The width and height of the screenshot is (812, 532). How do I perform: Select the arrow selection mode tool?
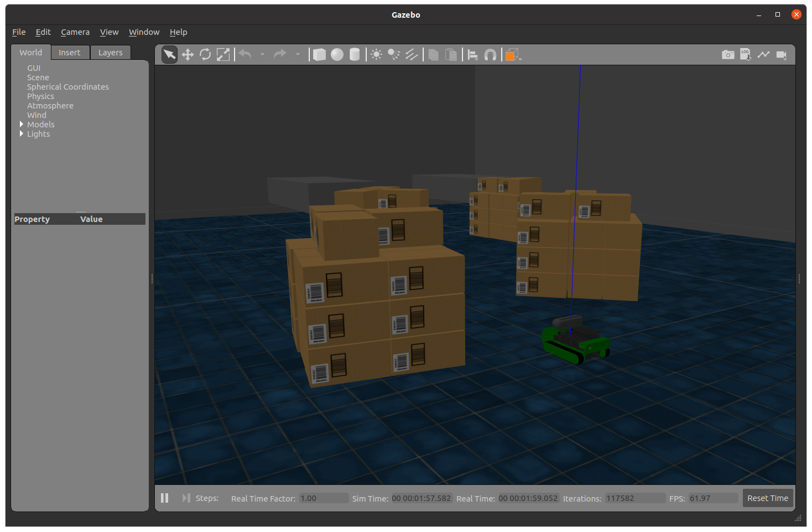[x=169, y=54]
